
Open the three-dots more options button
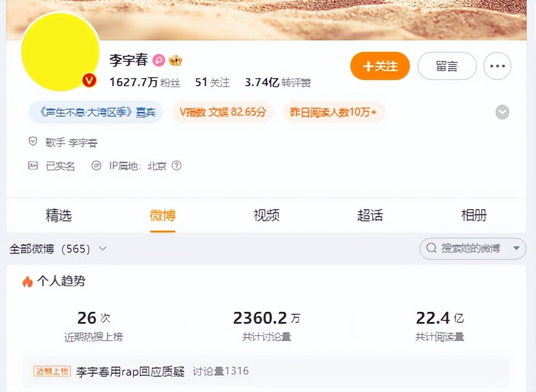click(497, 66)
